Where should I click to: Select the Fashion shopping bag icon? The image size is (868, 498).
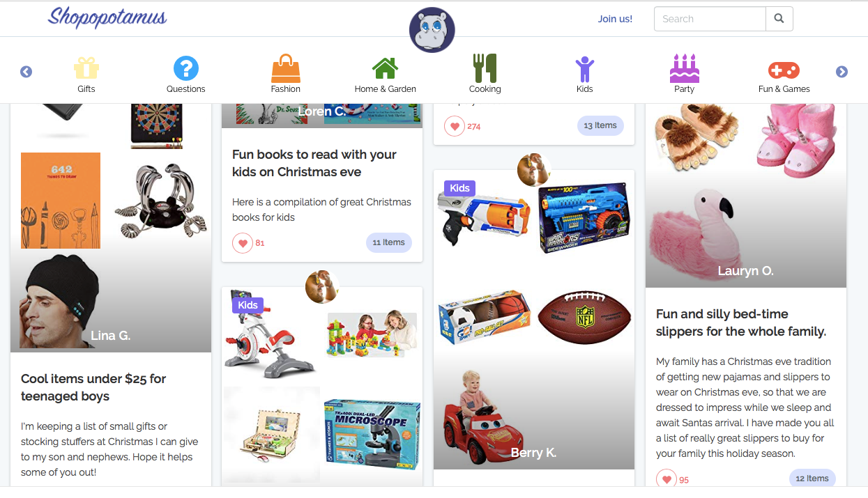pyautogui.click(x=286, y=68)
